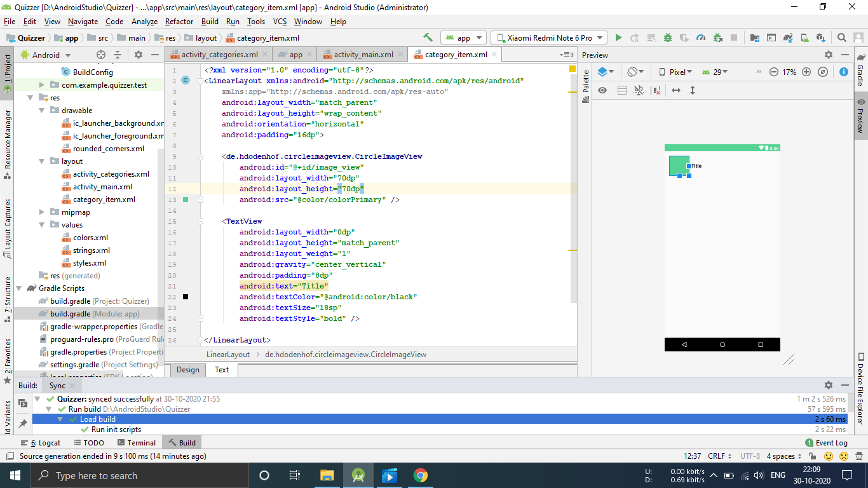Switch to the Design editor view
Screen dimensions: 868x488
click(x=187, y=370)
